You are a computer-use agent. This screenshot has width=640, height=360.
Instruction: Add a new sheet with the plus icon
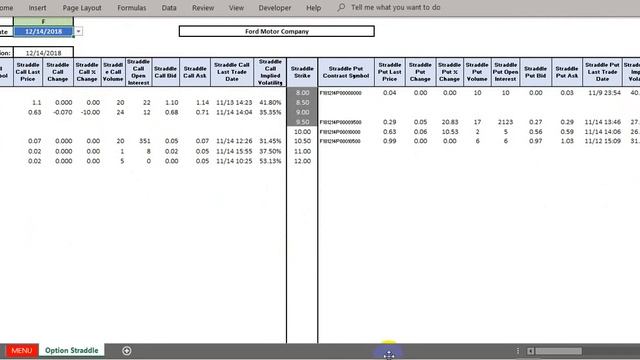click(x=127, y=351)
